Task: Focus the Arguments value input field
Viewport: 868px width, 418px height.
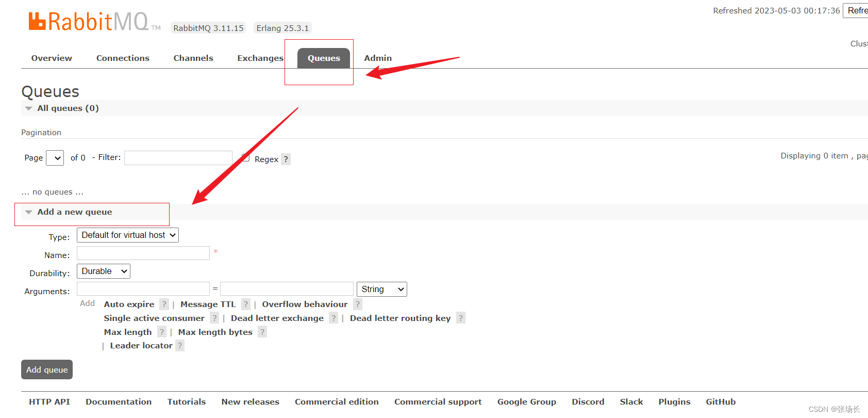Action: (287, 288)
